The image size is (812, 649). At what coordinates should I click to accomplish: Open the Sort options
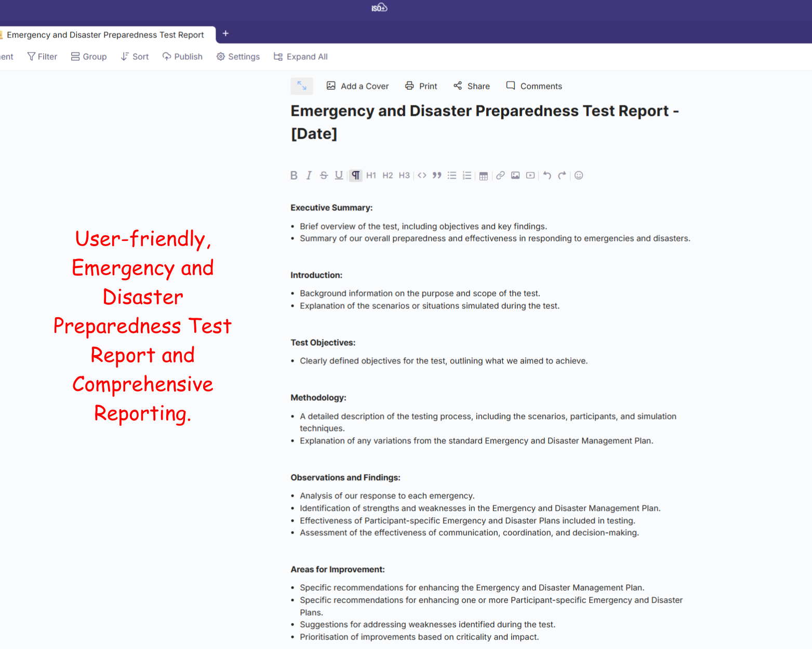pyautogui.click(x=135, y=57)
